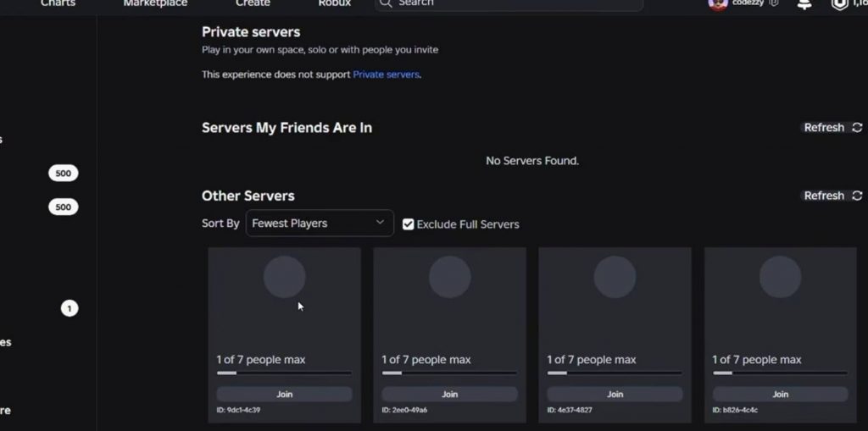Screen dimensions: 868x431
Task: Join server with ID b826-4c4c
Action: tap(780, 394)
